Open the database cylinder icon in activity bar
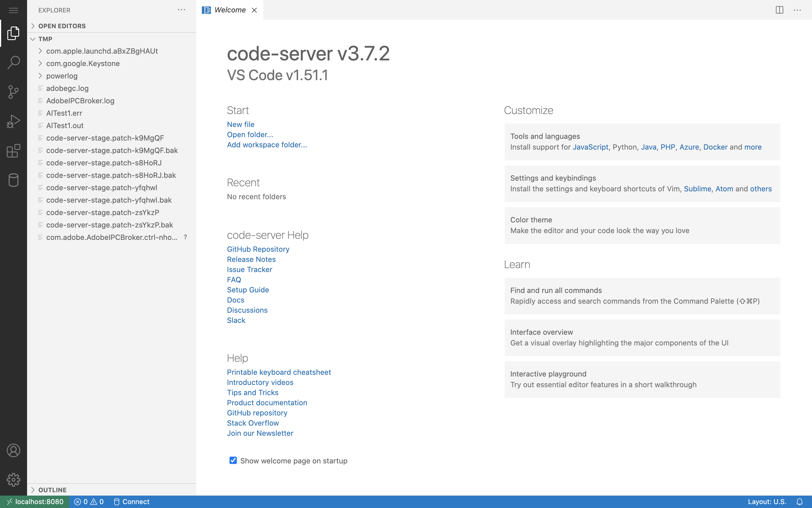 tap(14, 180)
